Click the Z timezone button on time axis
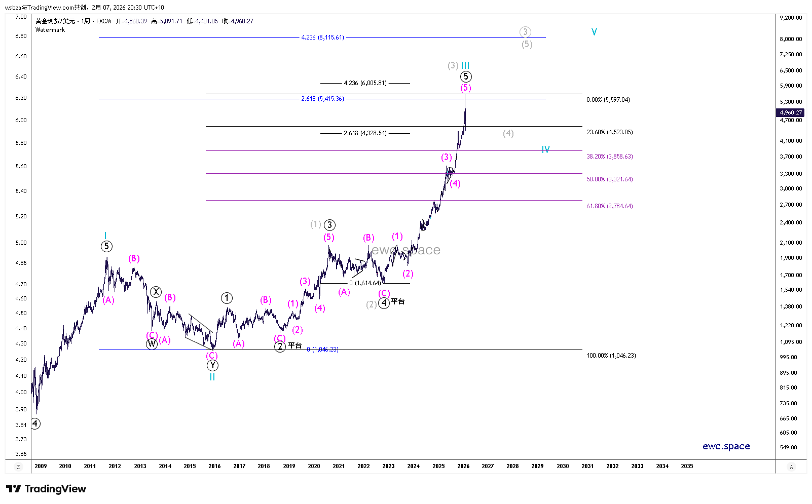The height and width of the screenshot is (504, 812). pos(18,467)
